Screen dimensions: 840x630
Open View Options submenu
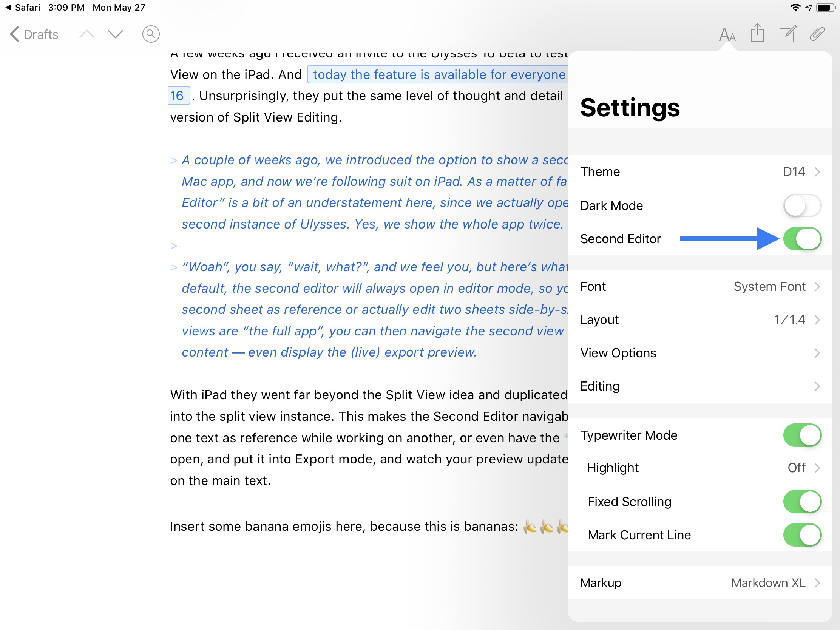click(x=700, y=353)
